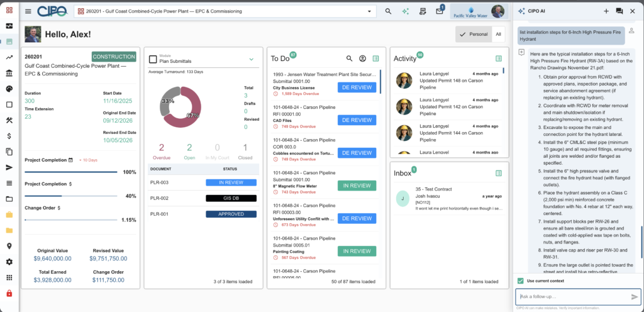
Task: Tick the Plan Submittals module checkbox
Action: click(x=153, y=59)
